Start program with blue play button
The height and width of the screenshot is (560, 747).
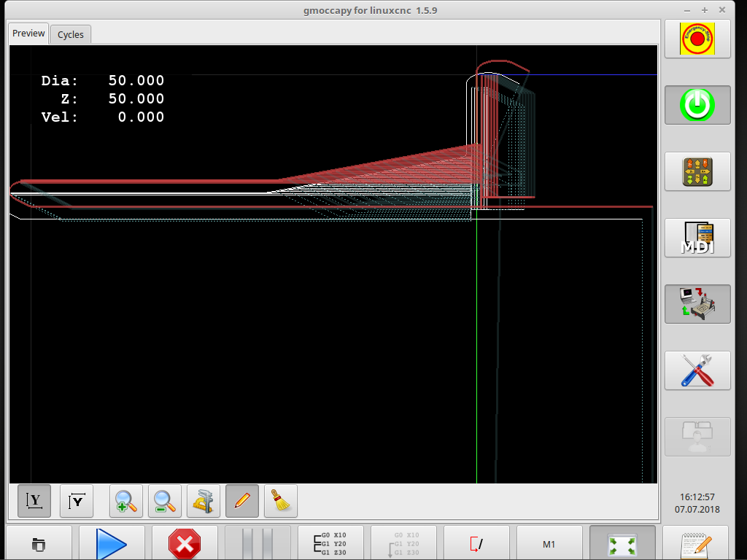point(112,543)
